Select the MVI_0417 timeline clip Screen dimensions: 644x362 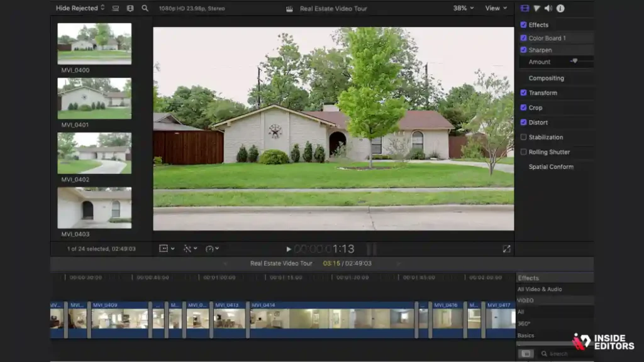point(501,320)
